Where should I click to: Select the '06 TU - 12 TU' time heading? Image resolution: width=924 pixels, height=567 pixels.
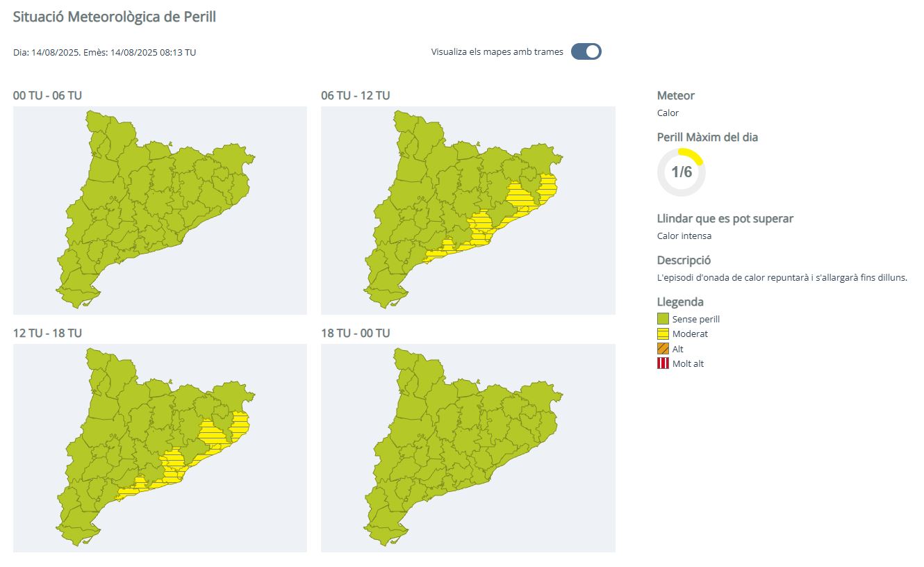tap(355, 95)
